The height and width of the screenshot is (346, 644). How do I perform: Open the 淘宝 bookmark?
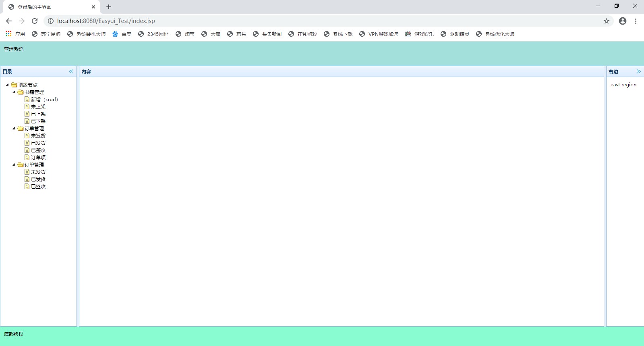coord(185,34)
